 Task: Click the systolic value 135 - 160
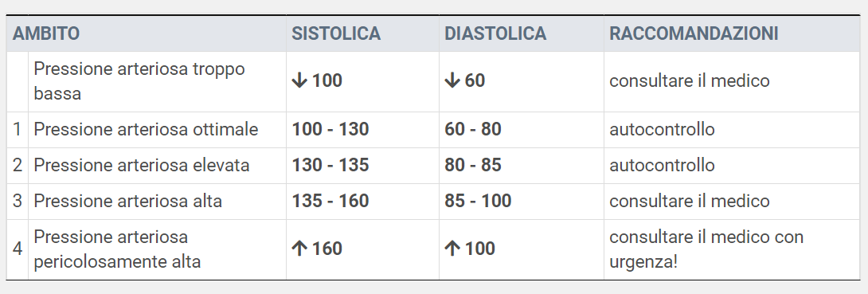(x=330, y=201)
